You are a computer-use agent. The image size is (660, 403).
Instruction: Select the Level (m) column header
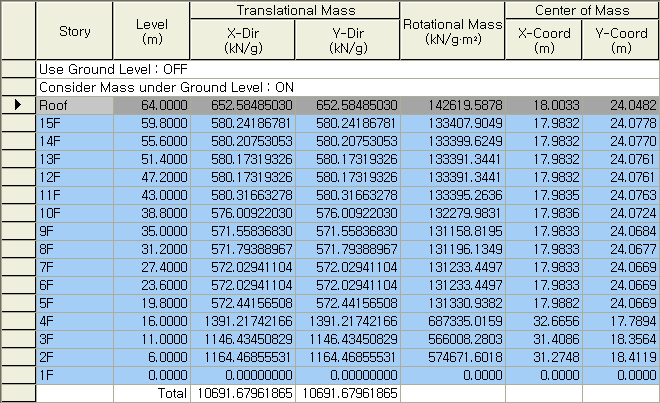pos(152,31)
